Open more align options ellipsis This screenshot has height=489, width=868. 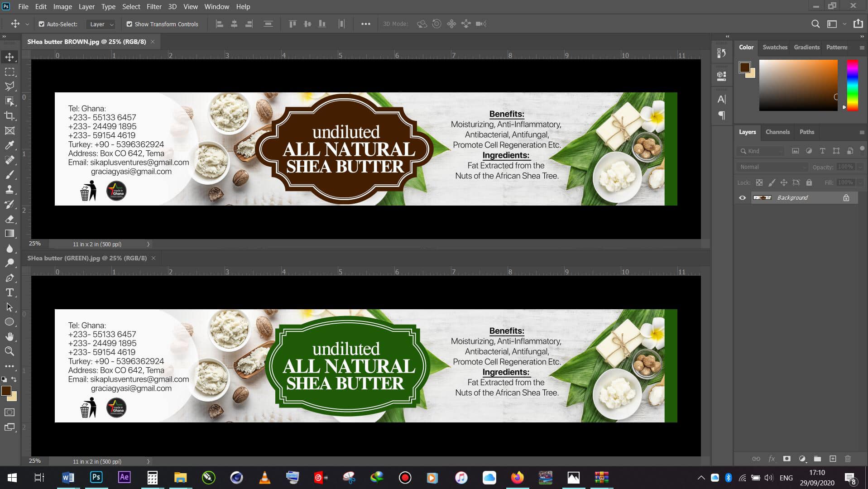click(x=365, y=24)
